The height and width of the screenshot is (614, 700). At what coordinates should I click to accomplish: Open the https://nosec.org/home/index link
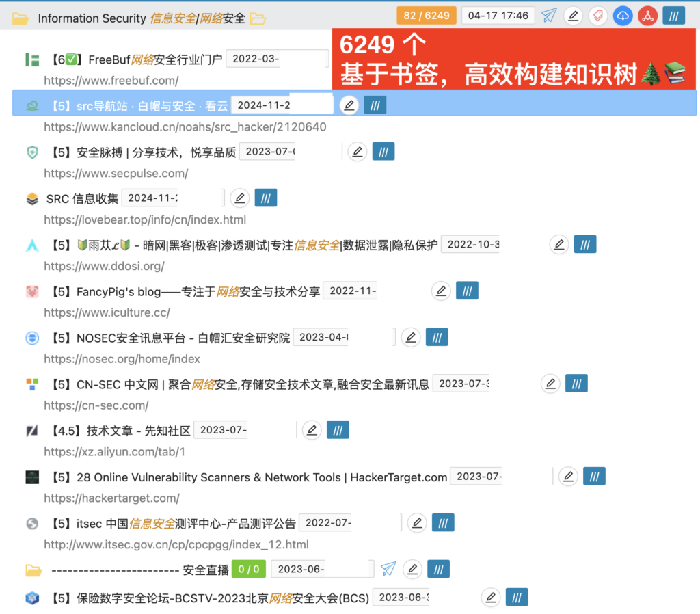(x=122, y=360)
